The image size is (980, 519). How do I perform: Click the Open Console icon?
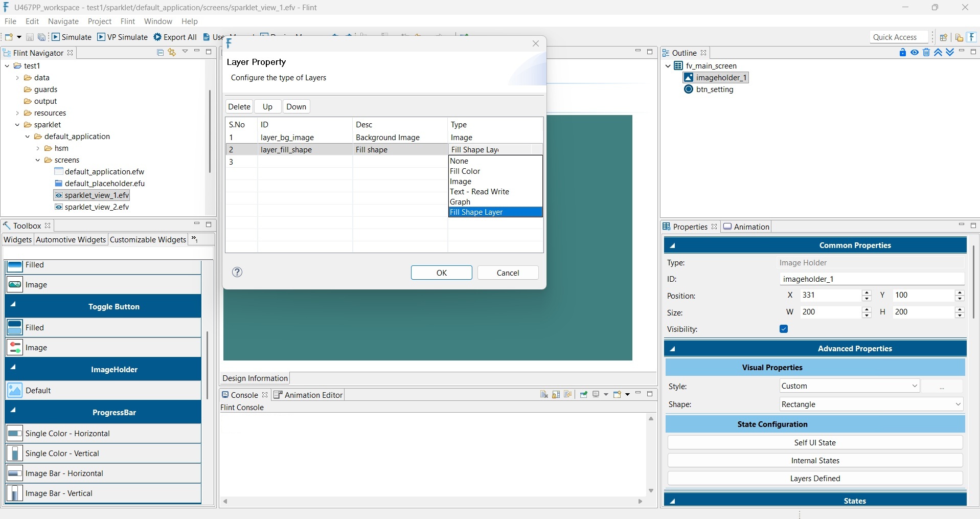click(617, 394)
